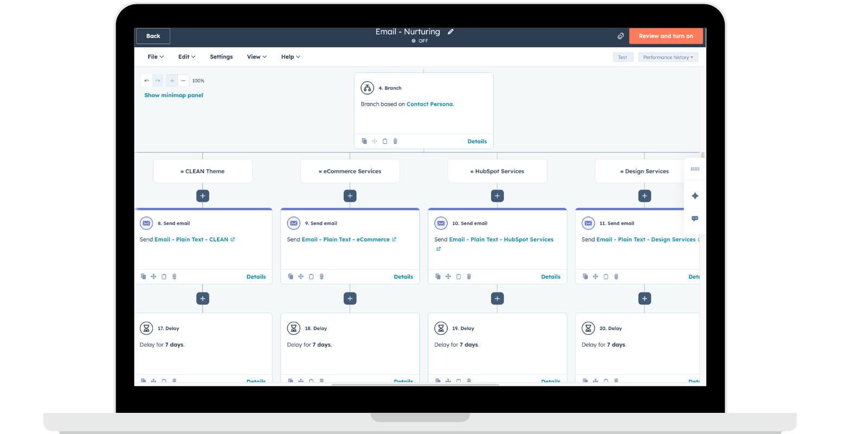Click the hourglass icon of 17. Delay

pos(146,328)
